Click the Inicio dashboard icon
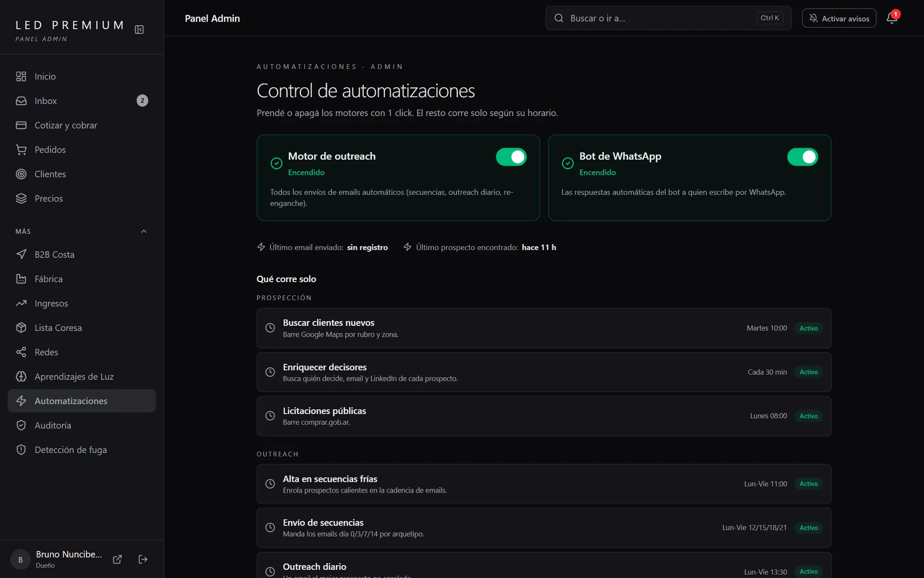The image size is (924, 578). tap(21, 76)
